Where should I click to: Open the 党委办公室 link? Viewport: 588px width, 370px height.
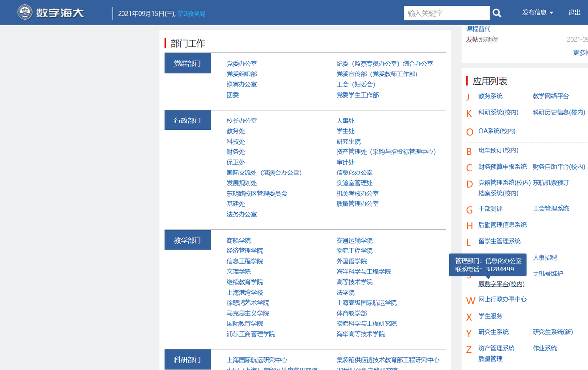(x=242, y=64)
